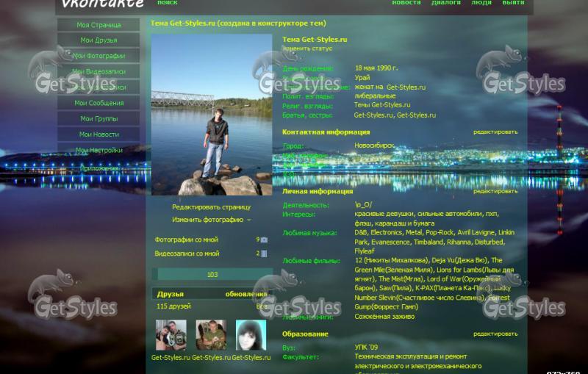This screenshot has width=588, height=374.
Task: Click film icon beside videos count
Action: coord(264,253)
